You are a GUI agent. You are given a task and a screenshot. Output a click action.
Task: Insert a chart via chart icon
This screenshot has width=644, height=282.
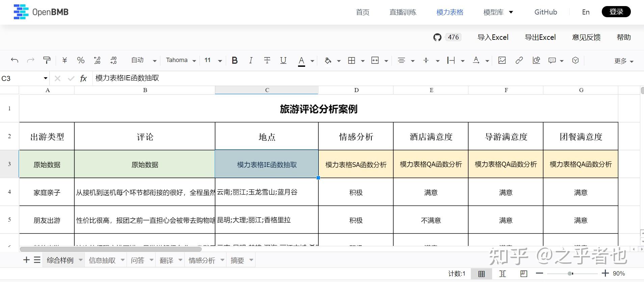[536, 60]
